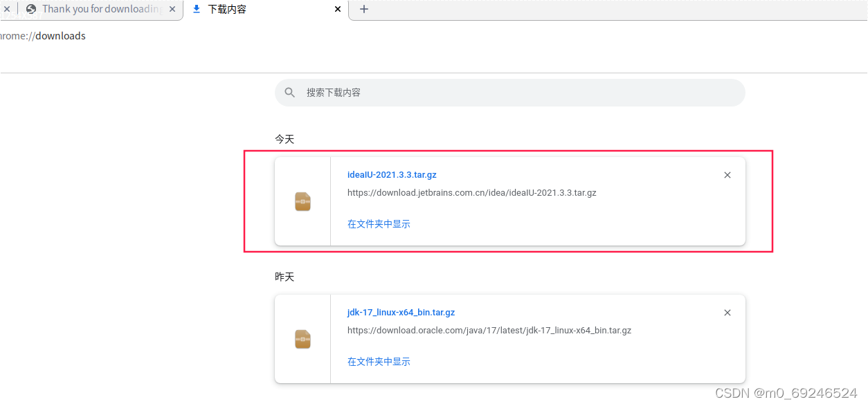Click the jetbrains ideaIU download URL

click(x=471, y=192)
